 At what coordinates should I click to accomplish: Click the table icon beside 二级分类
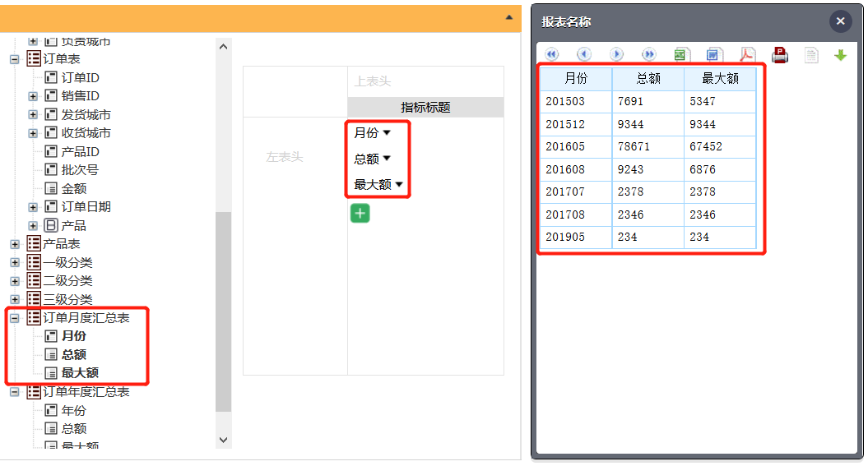[x=34, y=281]
